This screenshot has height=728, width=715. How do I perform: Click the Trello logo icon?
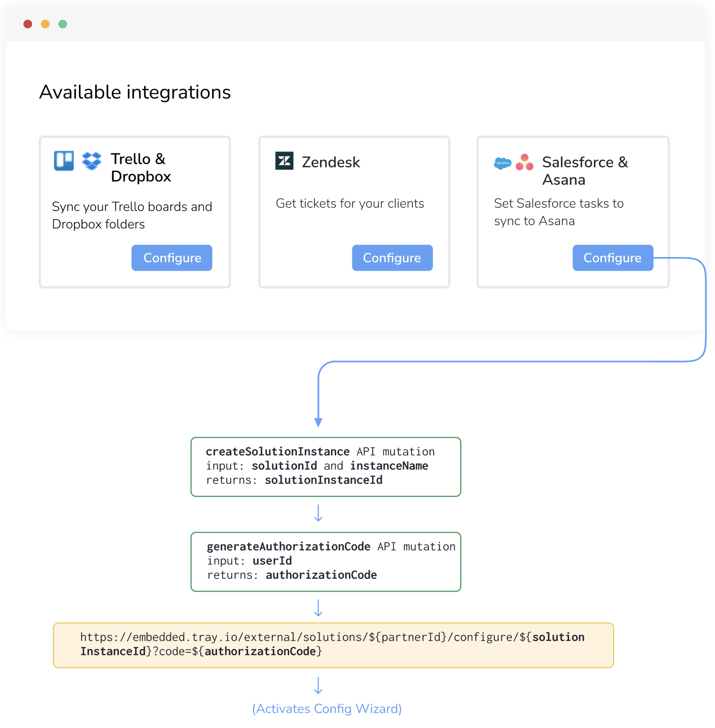point(64,160)
